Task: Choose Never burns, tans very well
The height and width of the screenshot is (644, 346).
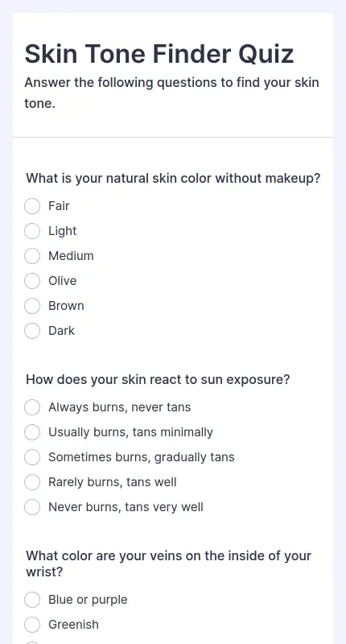Action: (x=32, y=507)
